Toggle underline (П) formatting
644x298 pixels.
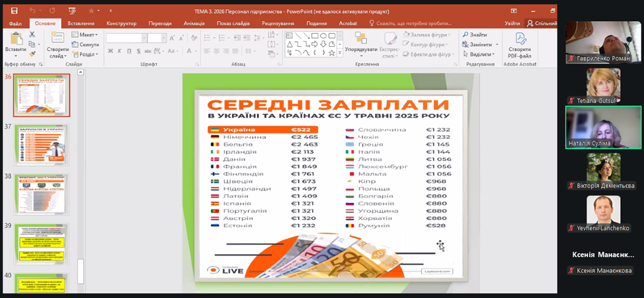[129, 52]
